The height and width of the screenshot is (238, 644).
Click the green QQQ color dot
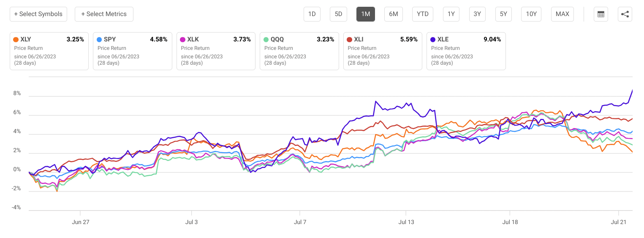[x=266, y=39]
